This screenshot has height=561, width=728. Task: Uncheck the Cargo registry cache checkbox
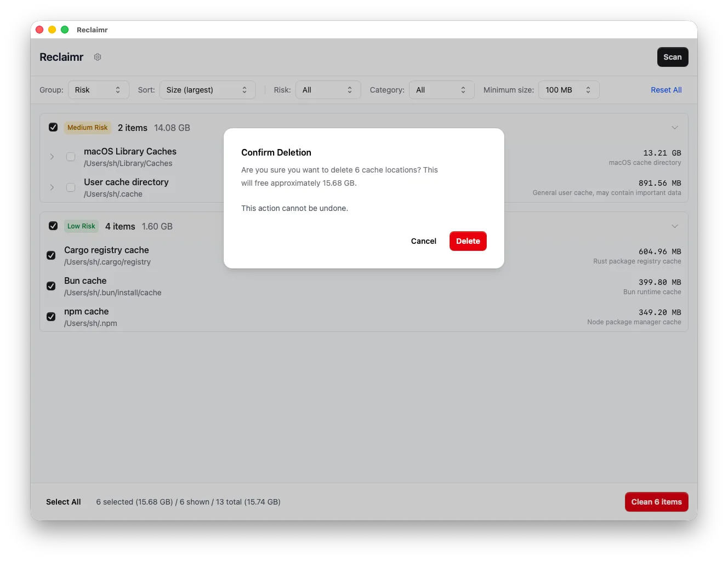(51, 255)
